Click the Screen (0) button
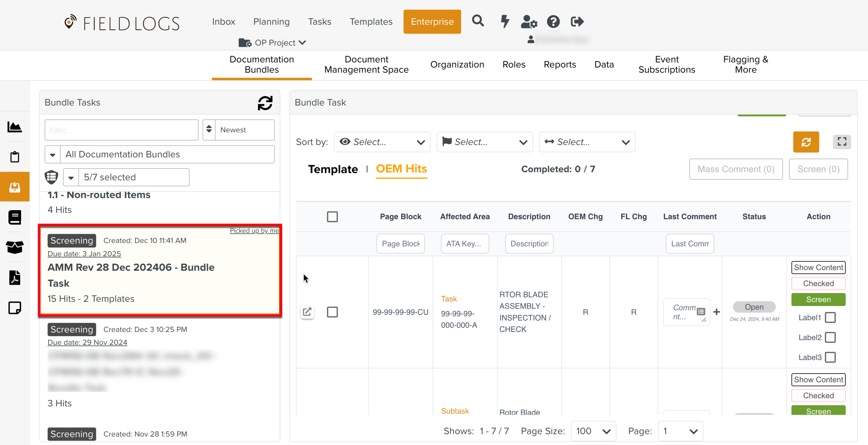The width and height of the screenshot is (868, 445). [818, 169]
